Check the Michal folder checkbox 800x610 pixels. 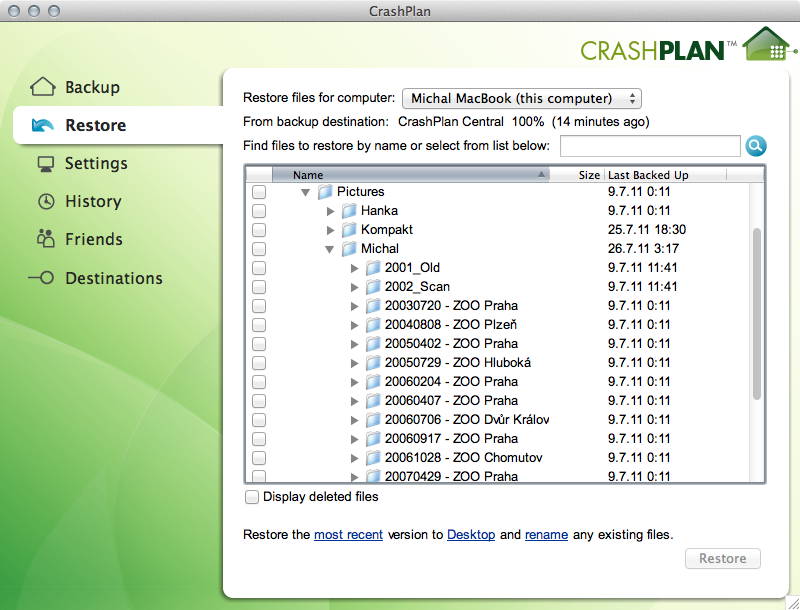coord(259,249)
